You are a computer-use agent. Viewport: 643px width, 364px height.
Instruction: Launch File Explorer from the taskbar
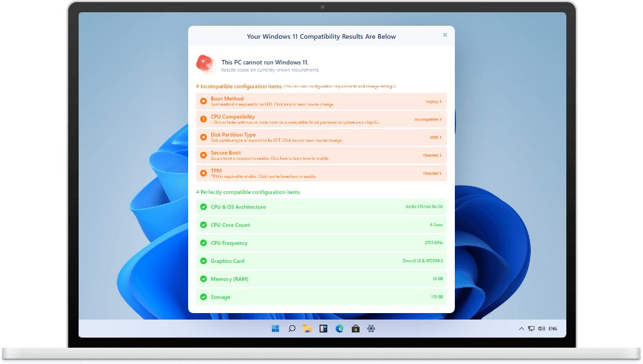click(x=307, y=329)
